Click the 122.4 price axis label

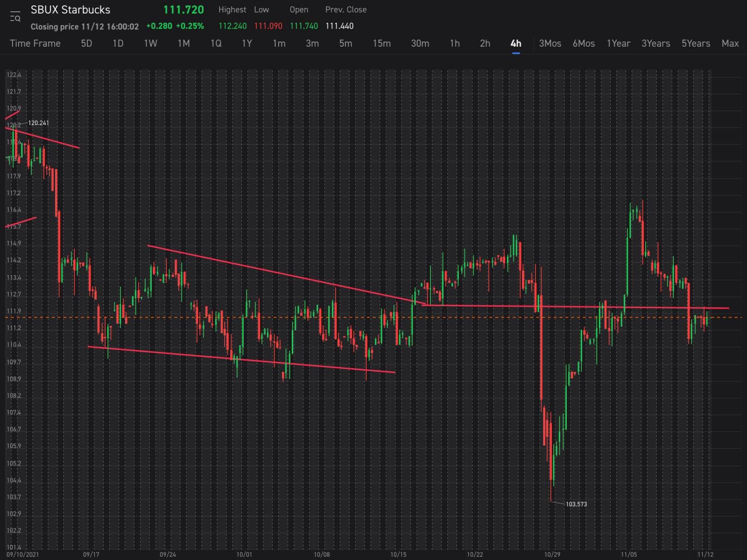click(x=14, y=75)
